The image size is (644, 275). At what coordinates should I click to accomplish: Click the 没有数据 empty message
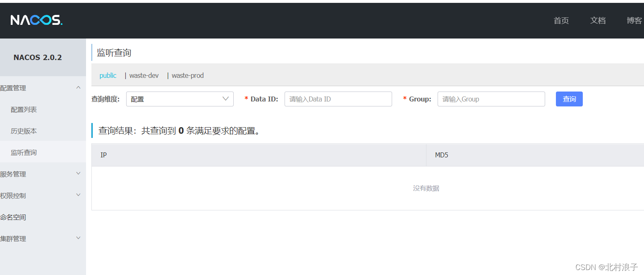click(426, 188)
